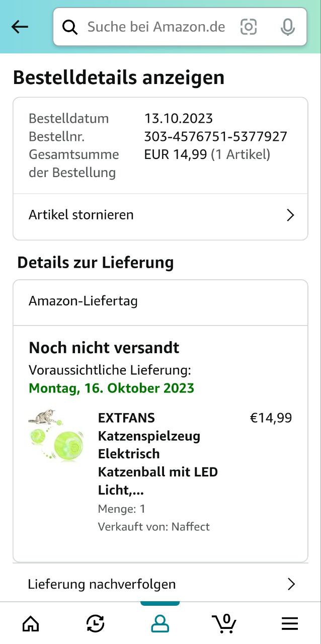This screenshot has height=644, width=321.
Task: Open camera lens search icon
Action: point(249,27)
